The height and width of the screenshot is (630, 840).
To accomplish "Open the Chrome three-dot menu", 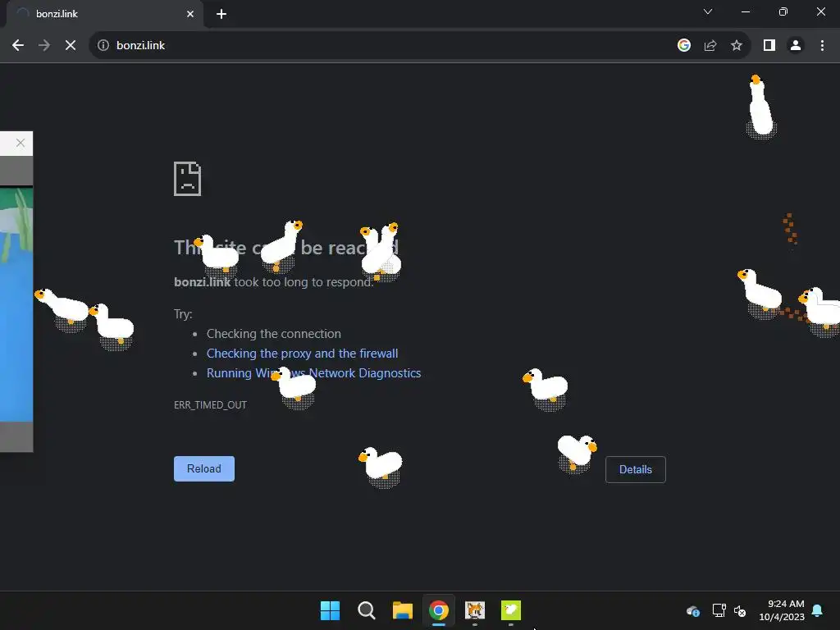I will (822, 46).
